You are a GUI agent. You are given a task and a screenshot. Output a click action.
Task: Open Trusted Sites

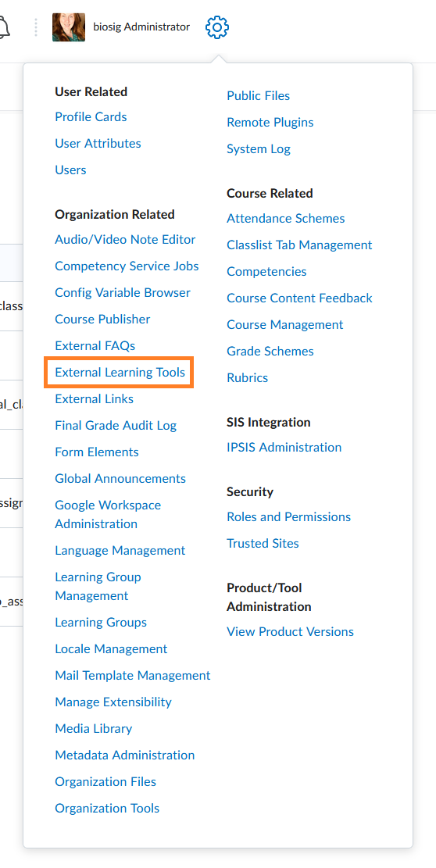[x=263, y=543]
